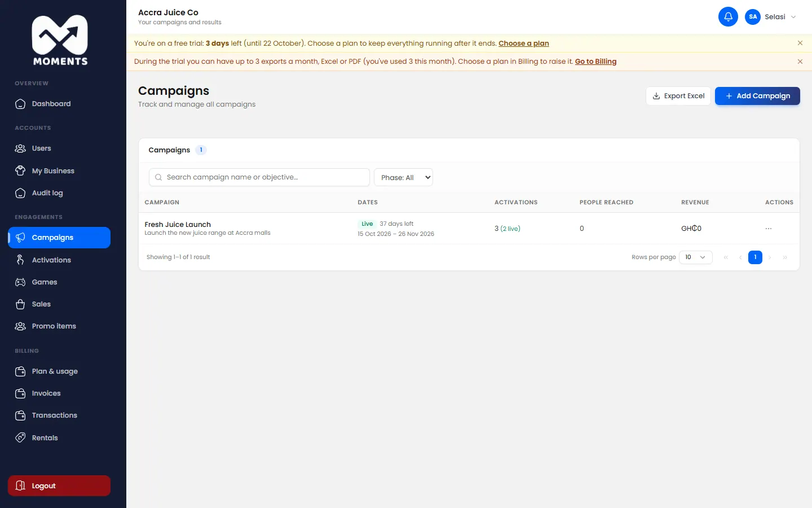Jump to the last results page
Viewport: 812px width, 508px height.
[785, 257]
